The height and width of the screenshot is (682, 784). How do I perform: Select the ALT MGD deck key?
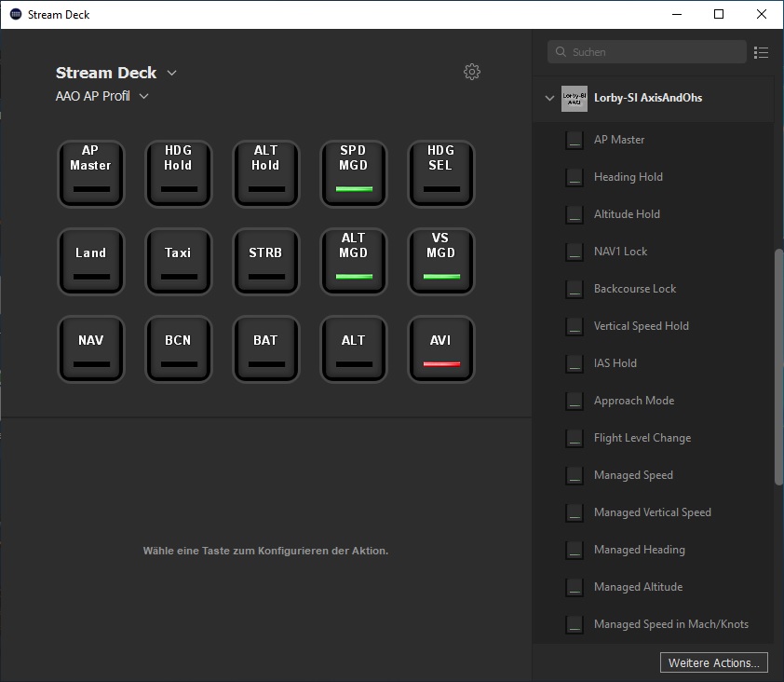point(353,261)
